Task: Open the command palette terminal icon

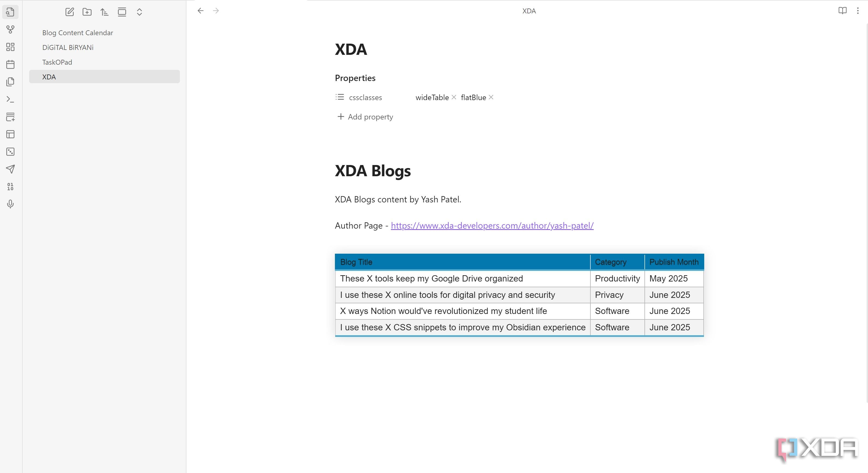Action: tap(10, 99)
